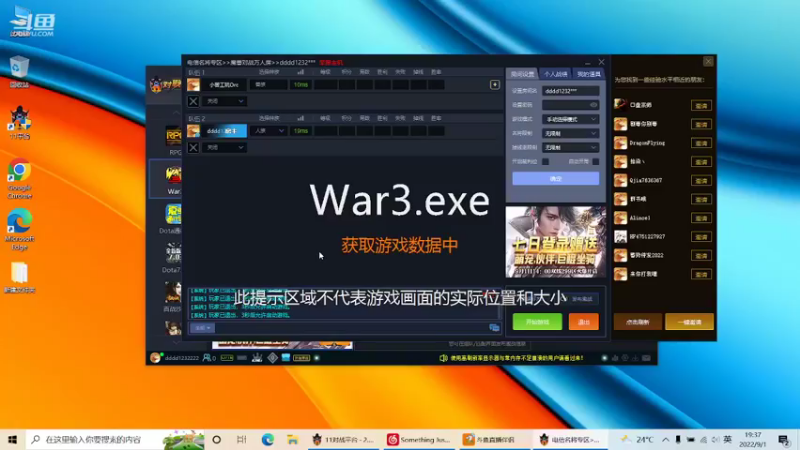This screenshot has width=800, height=450.
Task: Open the Microsoft Edge desktop icon
Action: (19, 230)
